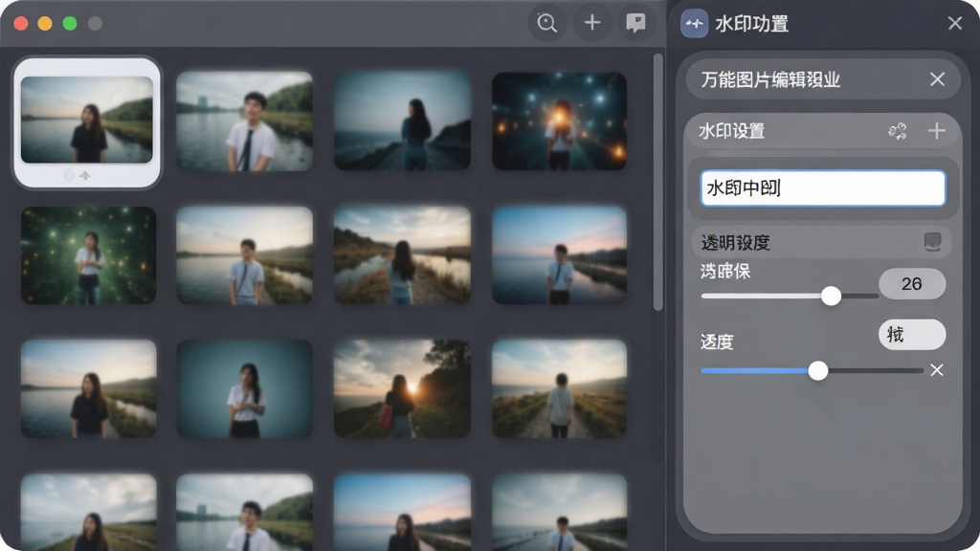The image size is (980, 551).
Task: Click the yellow minimize window dot
Action: click(x=45, y=24)
